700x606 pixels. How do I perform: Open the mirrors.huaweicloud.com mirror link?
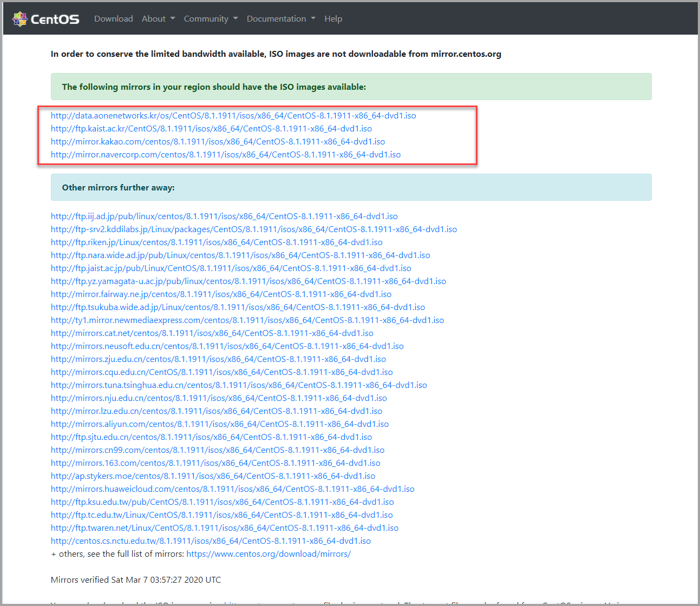tap(233, 489)
